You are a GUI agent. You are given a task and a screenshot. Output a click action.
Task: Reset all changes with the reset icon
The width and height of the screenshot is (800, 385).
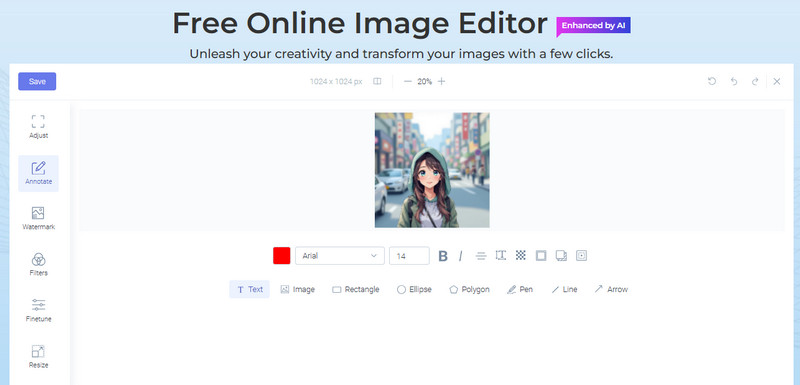click(x=712, y=82)
